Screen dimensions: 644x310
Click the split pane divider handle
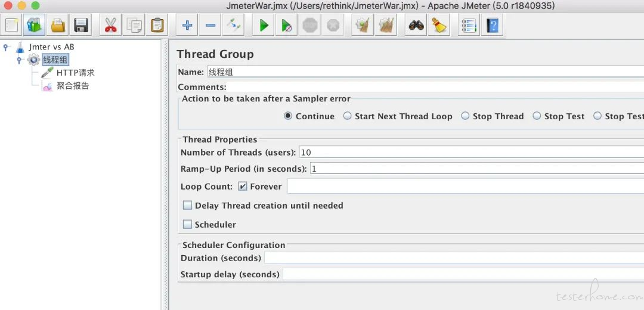click(165, 175)
